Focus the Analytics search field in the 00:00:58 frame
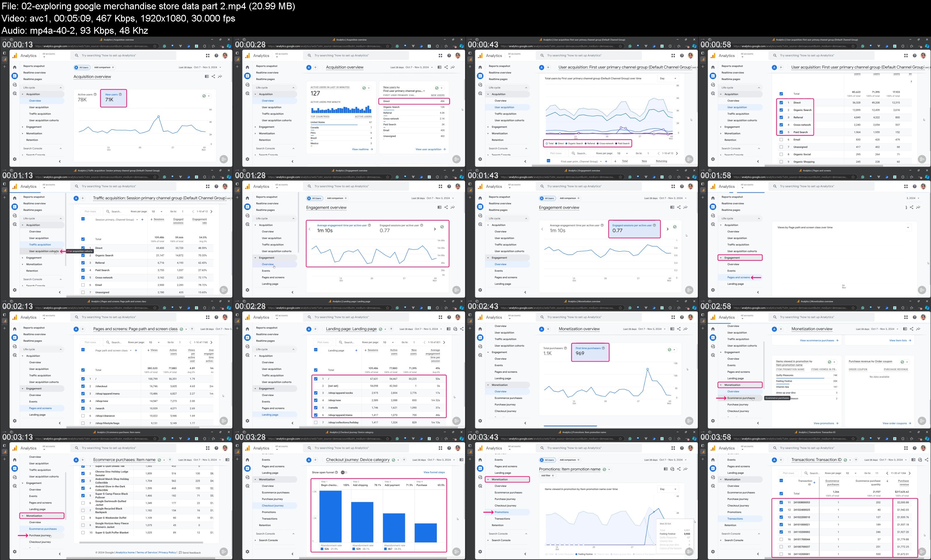 pyautogui.click(x=822, y=56)
